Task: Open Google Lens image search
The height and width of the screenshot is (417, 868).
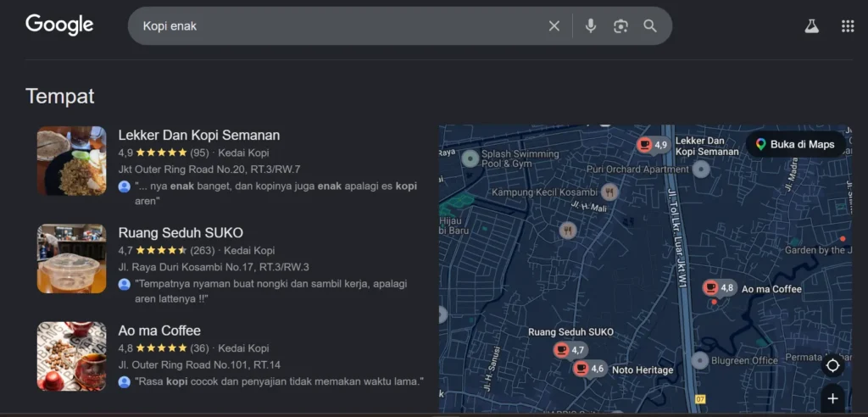Action: pos(620,26)
